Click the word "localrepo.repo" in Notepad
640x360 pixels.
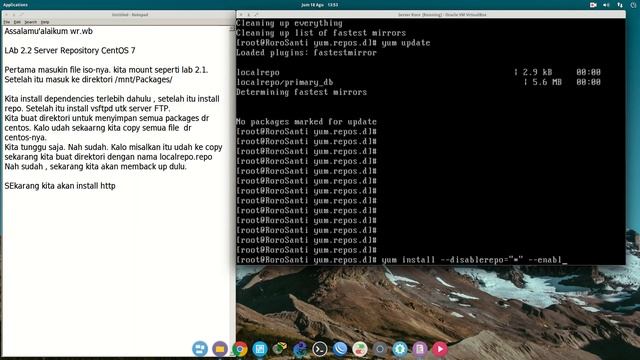tap(186, 157)
